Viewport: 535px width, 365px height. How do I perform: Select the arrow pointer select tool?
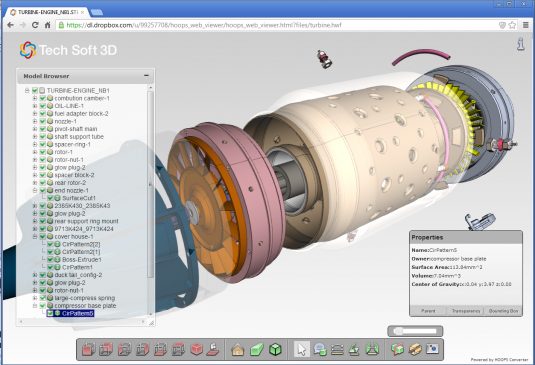[302, 349]
